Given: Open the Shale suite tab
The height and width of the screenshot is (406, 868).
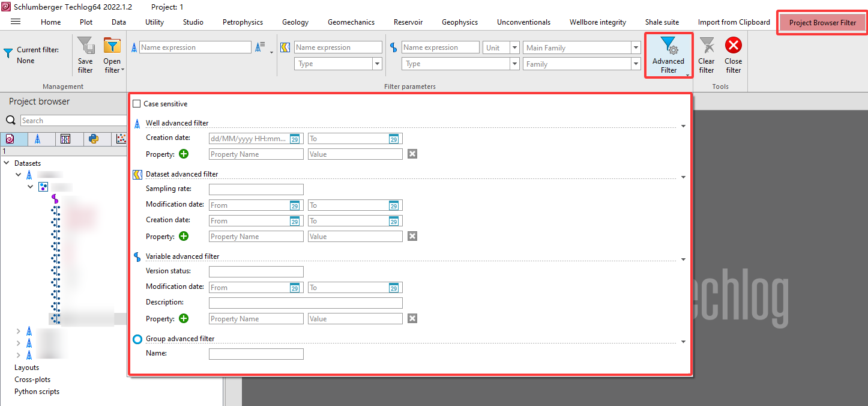Looking at the screenshot, I should tap(662, 22).
